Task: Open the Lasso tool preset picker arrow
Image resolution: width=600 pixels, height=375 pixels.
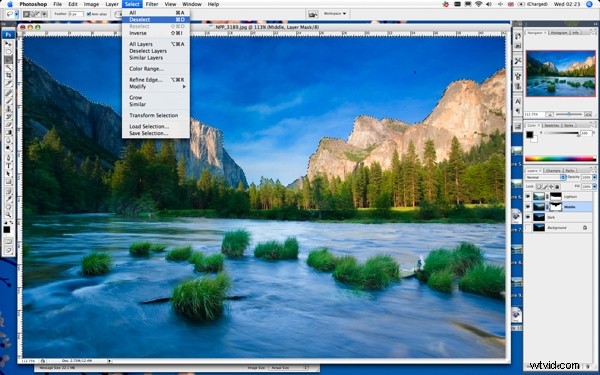Action: click(x=16, y=14)
